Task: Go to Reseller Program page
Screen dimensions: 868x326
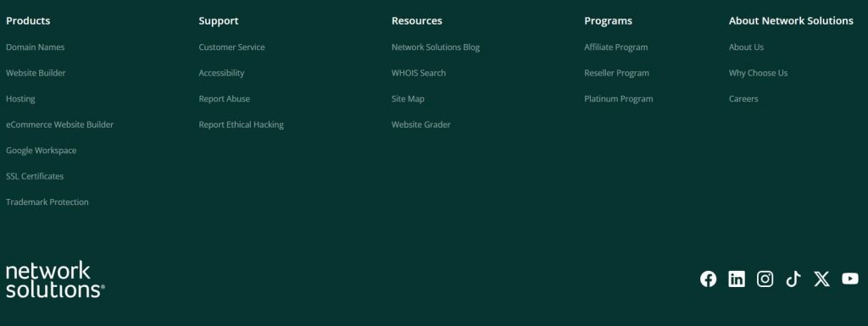Action: [x=617, y=73]
